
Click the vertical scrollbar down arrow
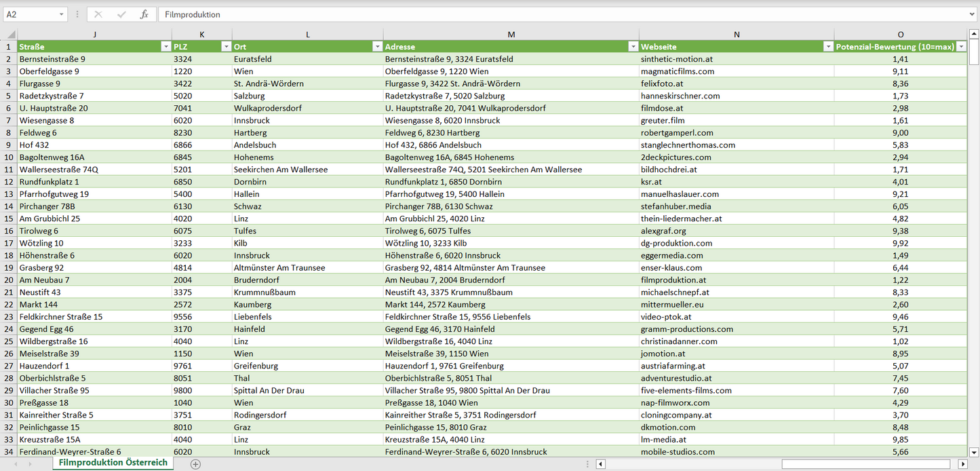pos(974,451)
